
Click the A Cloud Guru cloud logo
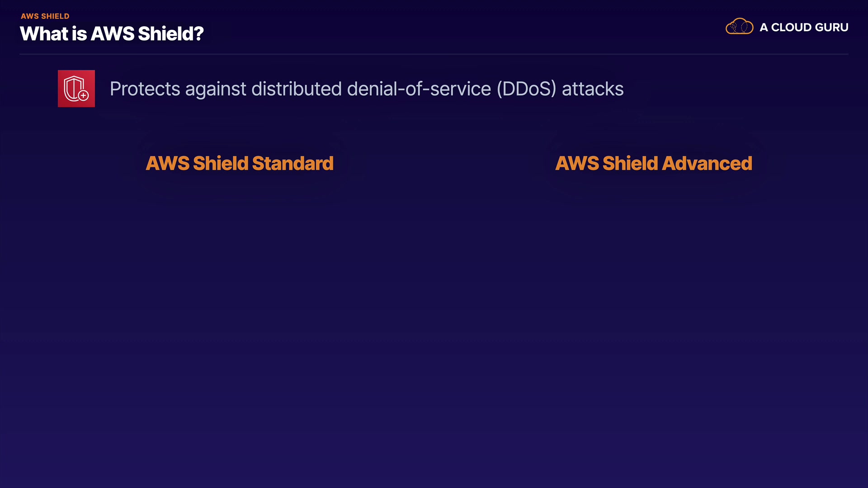739,27
